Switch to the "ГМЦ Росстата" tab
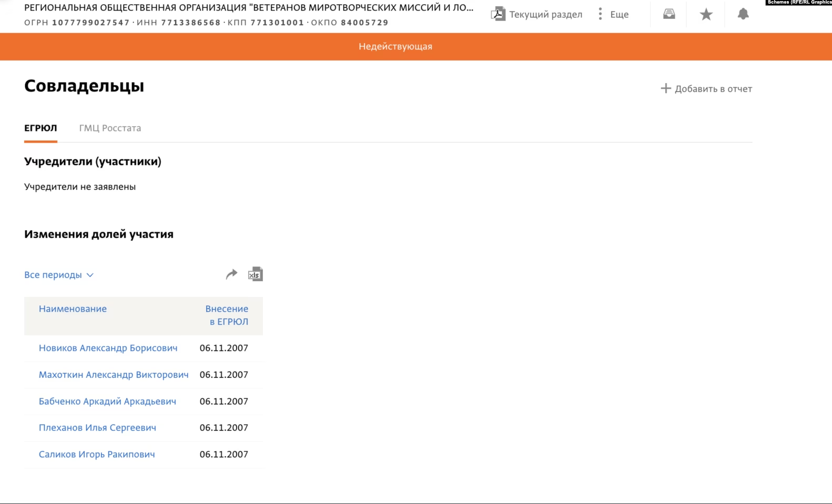The height and width of the screenshot is (504, 832). click(110, 128)
